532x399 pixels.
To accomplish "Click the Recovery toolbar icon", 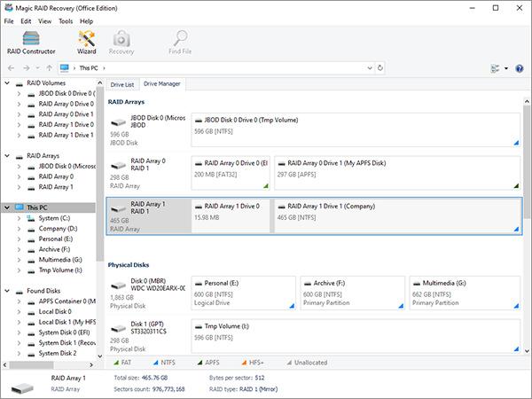I will (121, 43).
